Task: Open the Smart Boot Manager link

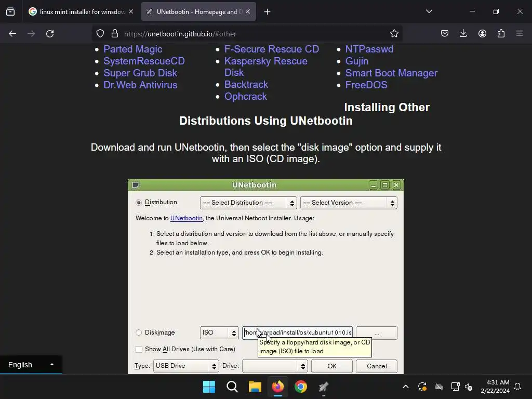Action: pyautogui.click(x=391, y=73)
